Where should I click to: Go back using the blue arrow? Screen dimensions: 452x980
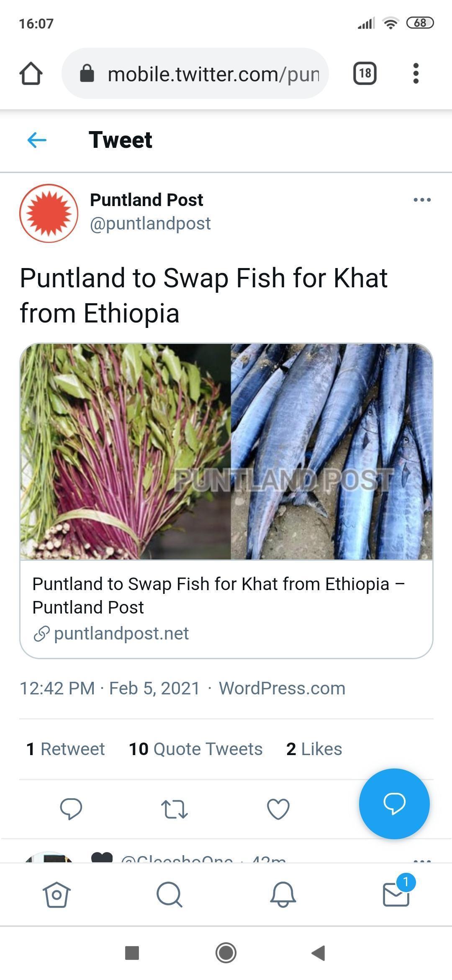pyautogui.click(x=37, y=140)
